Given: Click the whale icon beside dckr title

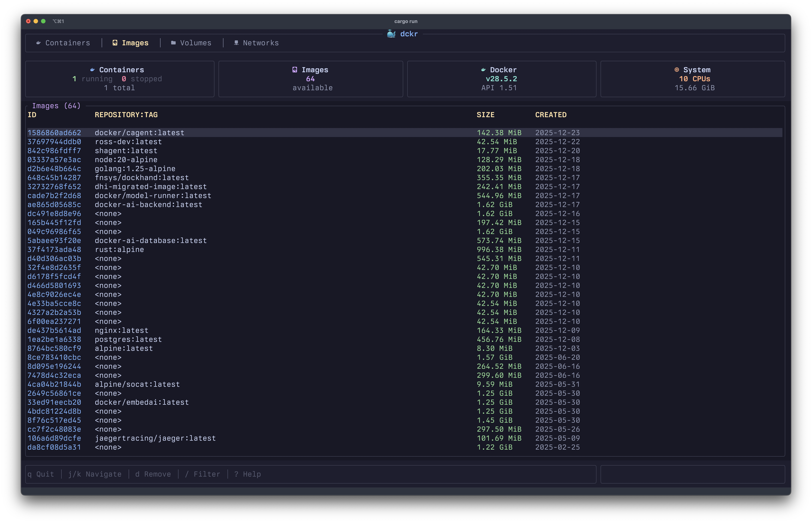Looking at the screenshot, I should (391, 34).
